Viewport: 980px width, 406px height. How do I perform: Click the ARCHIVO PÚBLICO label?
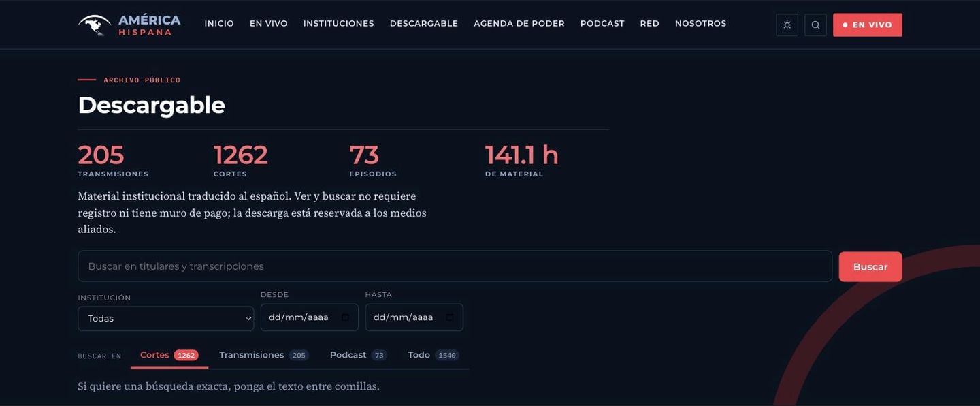pyautogui.click(x=142, y=80)
